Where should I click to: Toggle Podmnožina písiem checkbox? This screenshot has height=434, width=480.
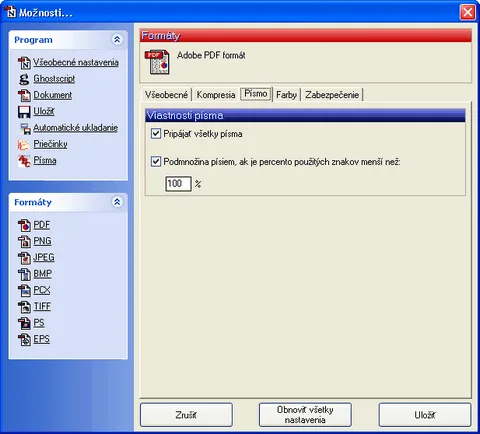pyautogui.click(x=156, y=162)
